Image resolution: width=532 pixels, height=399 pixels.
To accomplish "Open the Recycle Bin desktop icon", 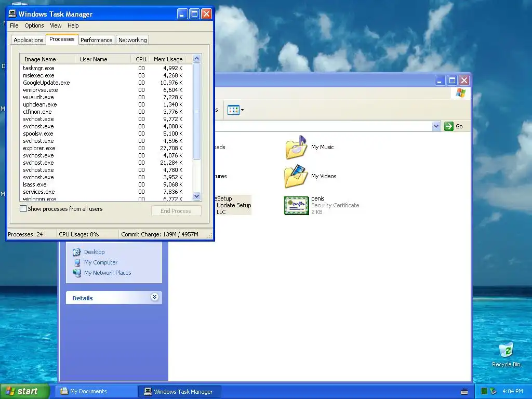I will click(x=506, y=350).
